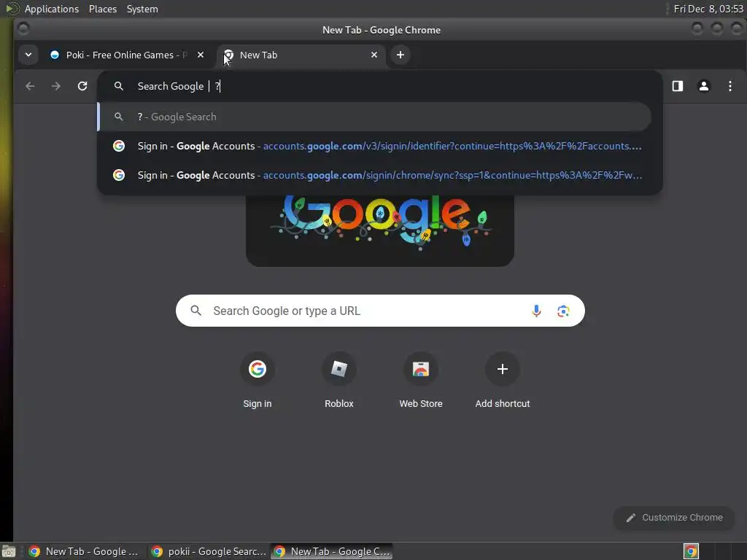This screenshot has width=747, height=560.
Task: Open the Applications menu
Action: click(x=52, y=9)
